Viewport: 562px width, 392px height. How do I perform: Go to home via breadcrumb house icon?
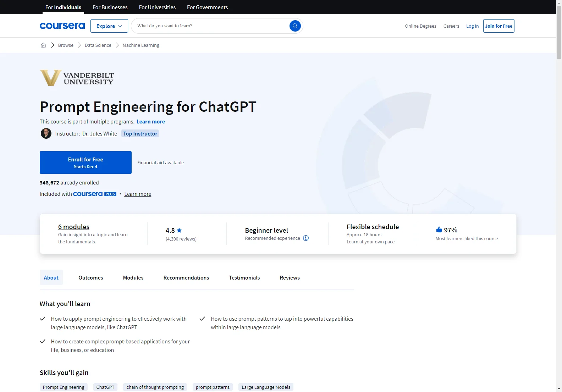pos(43,45)
